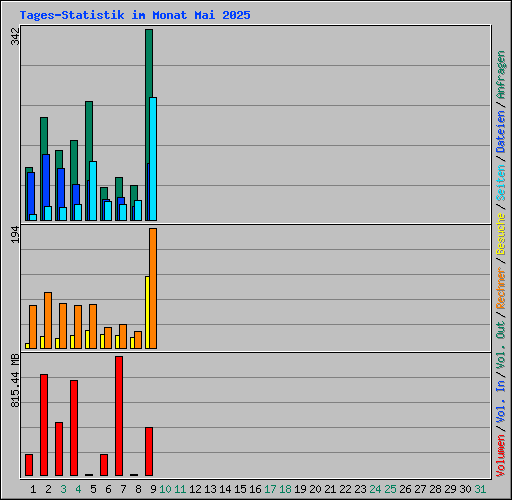Click the red Volumen bar for day 4
This screenshot has height=500, width=512.
click(x=74, y=428)
